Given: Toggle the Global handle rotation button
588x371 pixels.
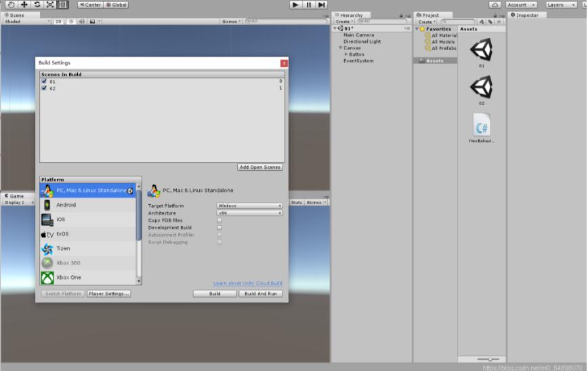Looking at the screenshot, I should (x=117, y=5).
